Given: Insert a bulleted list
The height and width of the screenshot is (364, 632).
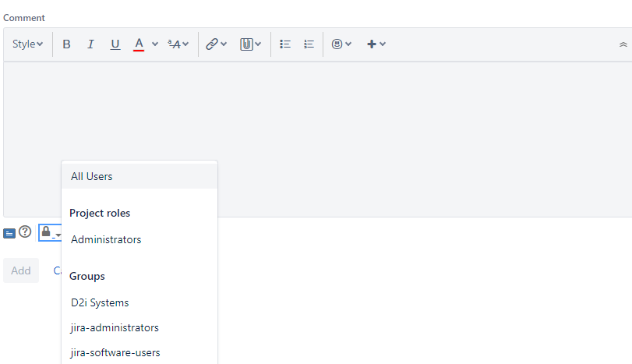Looking at the screenshot, I should pos(285,44).
